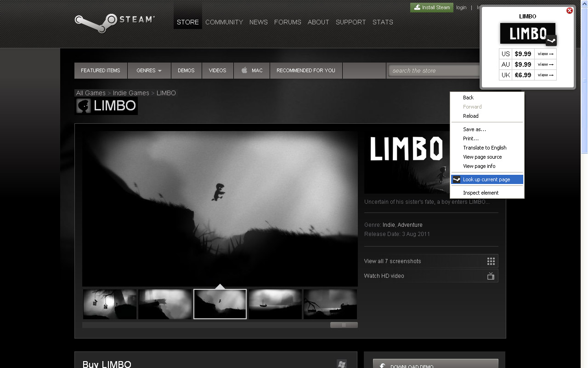
Task: Choose Reload from the context menu
Action: (x=487, y=116)
